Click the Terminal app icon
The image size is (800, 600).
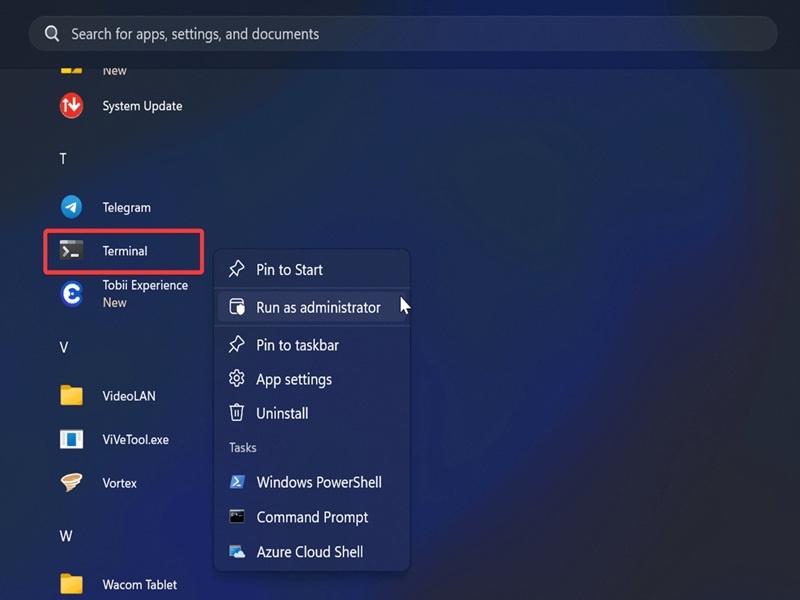click(71, 251)
